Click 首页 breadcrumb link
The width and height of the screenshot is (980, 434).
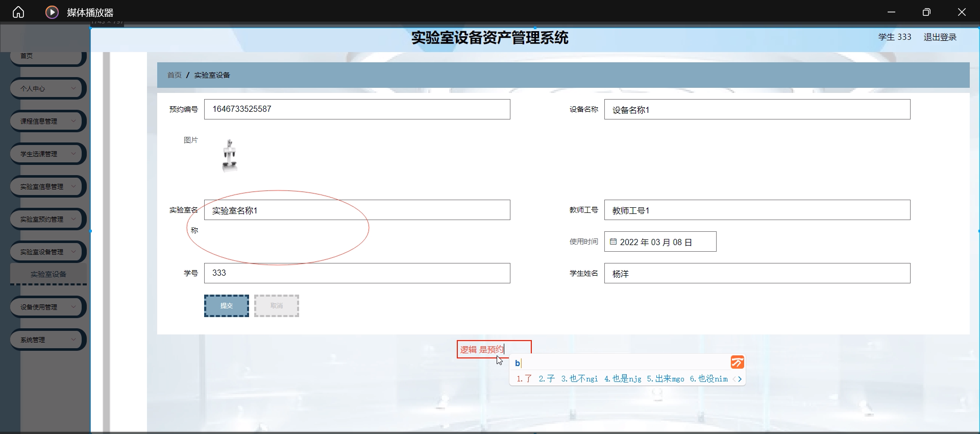[175, 75]
